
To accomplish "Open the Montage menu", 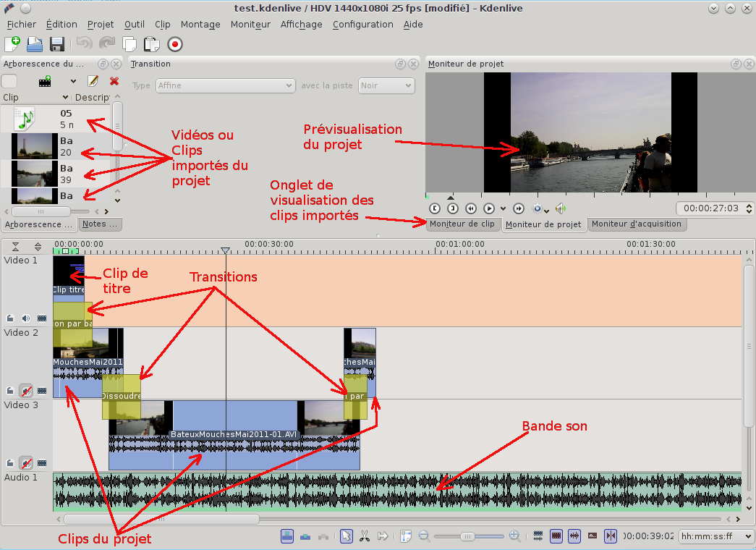I will tap(200, 25).
